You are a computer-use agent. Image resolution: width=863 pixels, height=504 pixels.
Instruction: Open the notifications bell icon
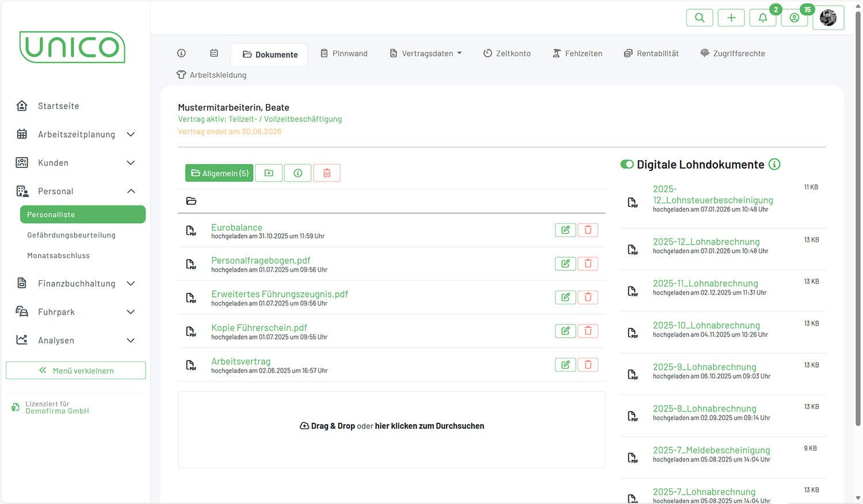coord(762,18)
